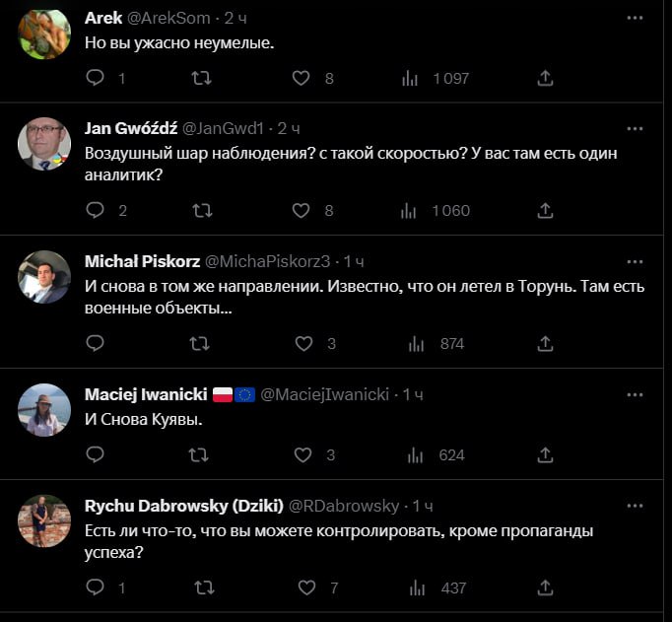Retweet Maciej Iwanicki's post
This screenshot has height=622, width=672.
click(x=199, y=455)
